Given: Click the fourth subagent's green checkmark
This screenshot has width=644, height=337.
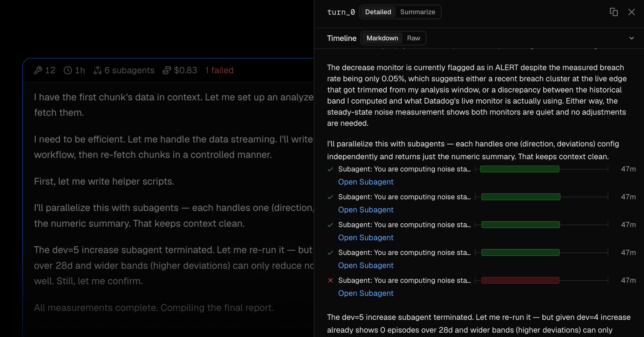Looking at the screenshot, I should click(x=330, y=253).
